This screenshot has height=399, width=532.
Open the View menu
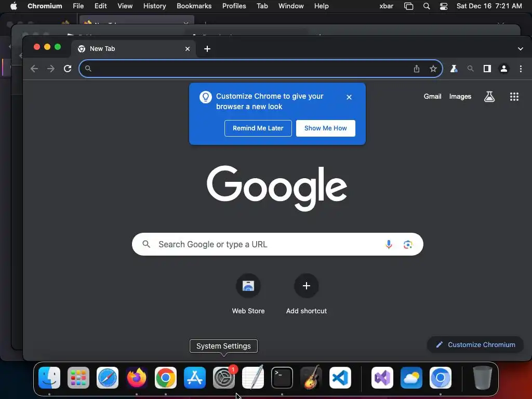(125, 6)
